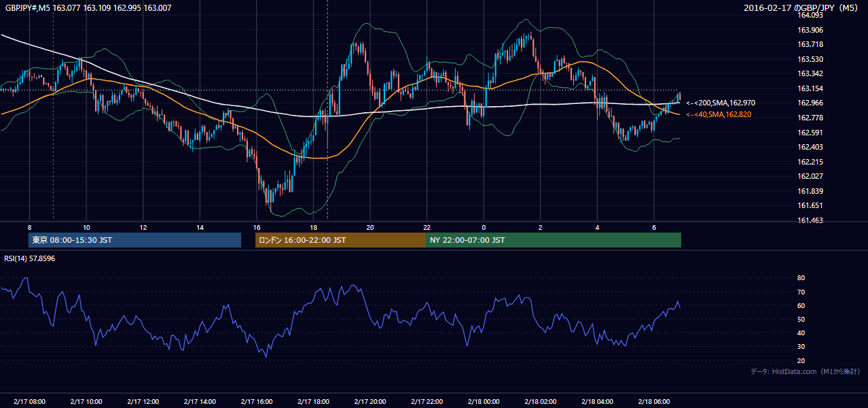Click the 2/17 10:00 date label

click(x=86, y=402)
